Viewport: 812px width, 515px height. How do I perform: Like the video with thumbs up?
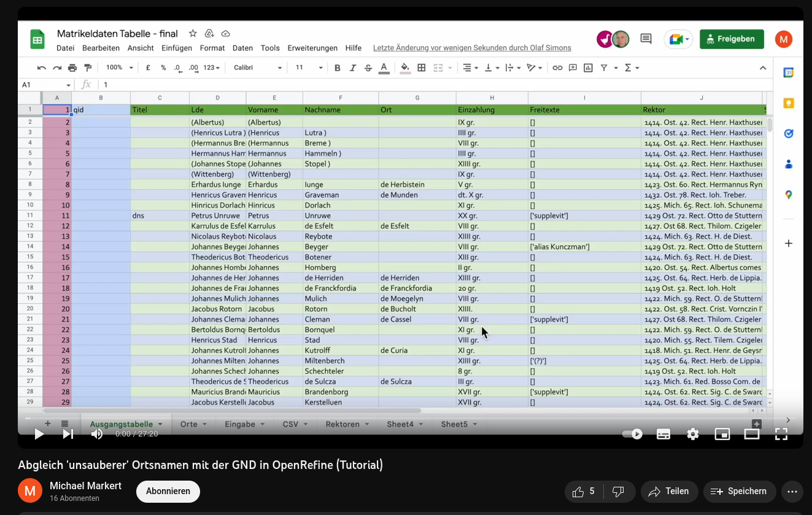click(x=584, y=492)
